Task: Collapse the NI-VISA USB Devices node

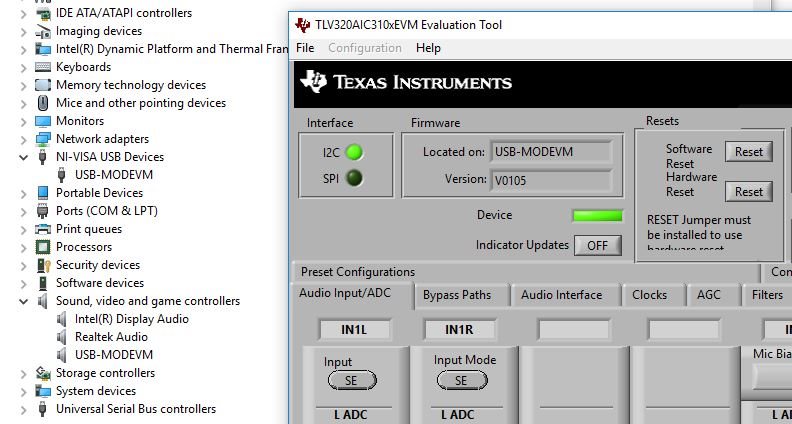Action: click(23, 157)
